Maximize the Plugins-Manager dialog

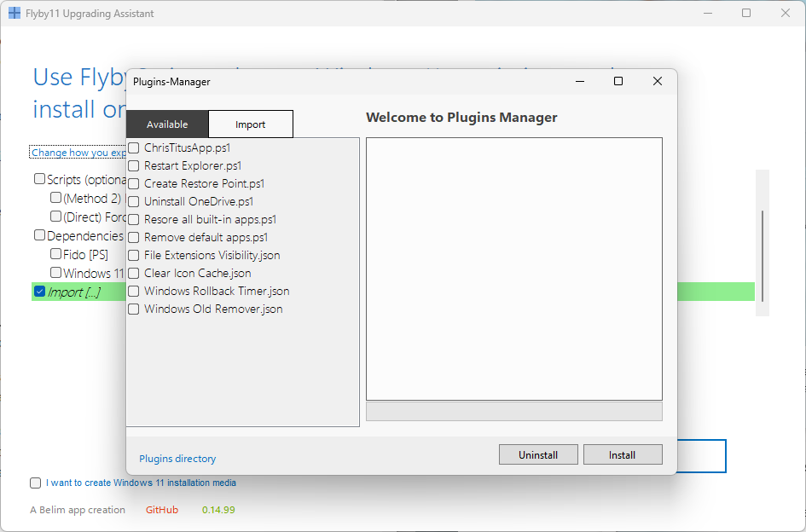point(618,82)
